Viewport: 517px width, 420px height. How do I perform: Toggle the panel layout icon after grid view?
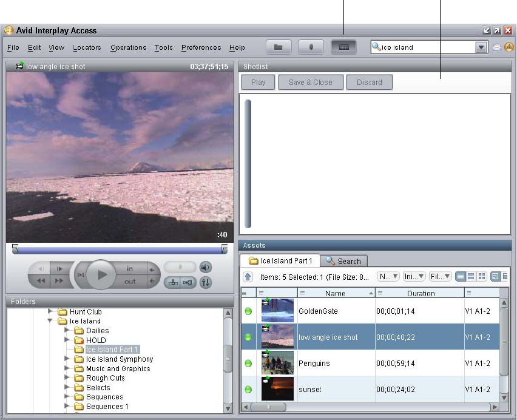tap(495, 277)
